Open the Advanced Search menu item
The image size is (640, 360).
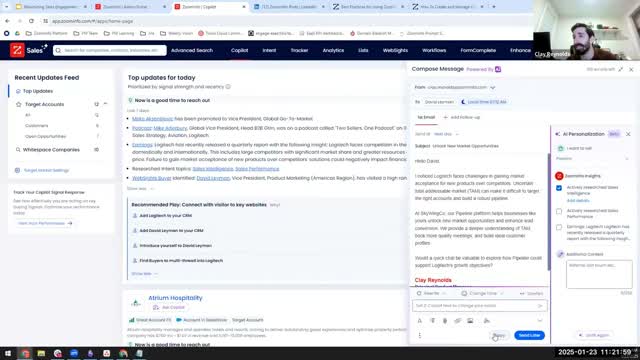[192, 50]
